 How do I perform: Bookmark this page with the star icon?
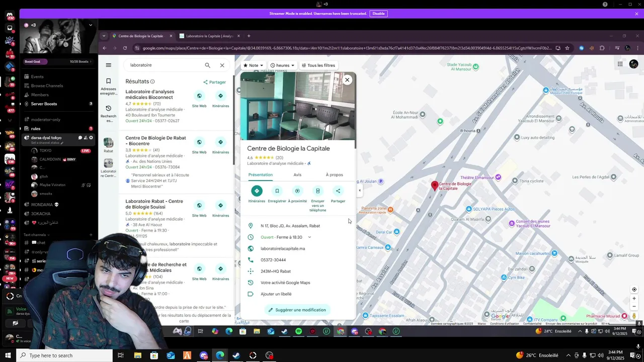point(567,48)
